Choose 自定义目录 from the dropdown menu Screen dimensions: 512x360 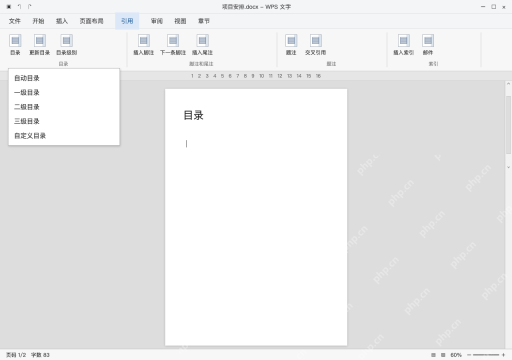click(x=64, y=136)
